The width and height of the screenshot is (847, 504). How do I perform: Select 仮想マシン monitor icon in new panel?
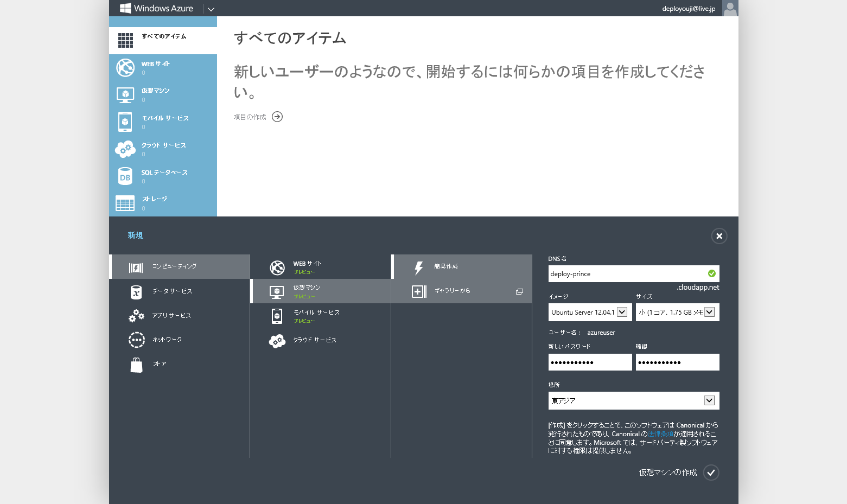pos(277,292)
